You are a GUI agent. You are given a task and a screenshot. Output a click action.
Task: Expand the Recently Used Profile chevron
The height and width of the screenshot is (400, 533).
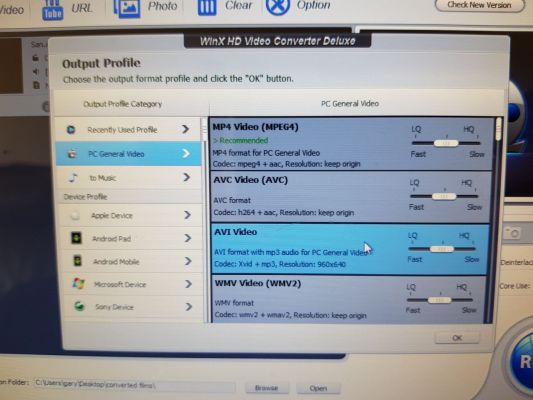(x=185, y=129)
